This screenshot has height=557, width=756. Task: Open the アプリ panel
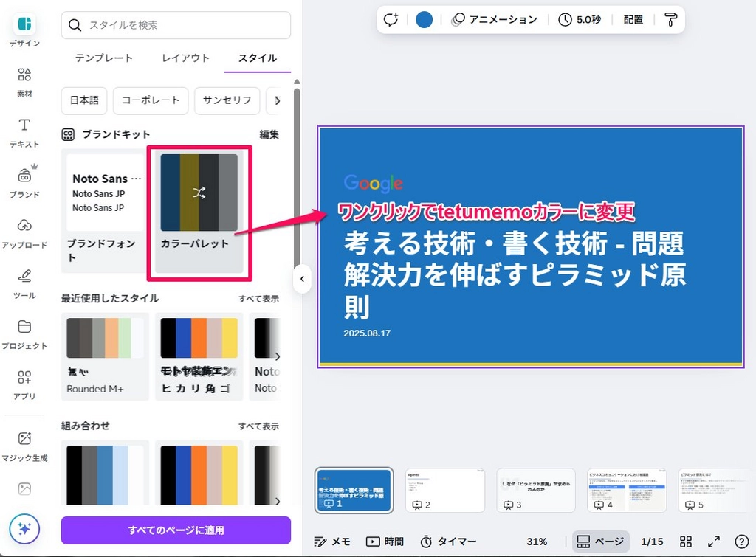pyautogui.click(x=24, y=384)
